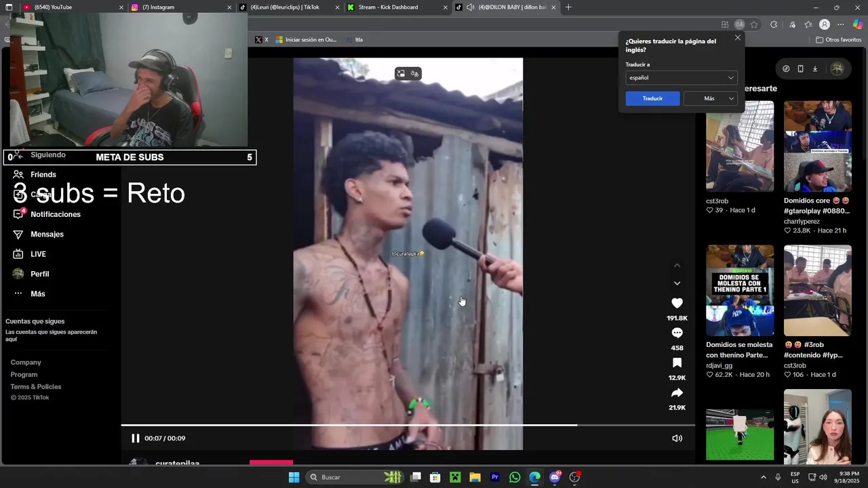868x488 pixels.
Task: Open the Copilot icon in the browser
Action: 858,24
